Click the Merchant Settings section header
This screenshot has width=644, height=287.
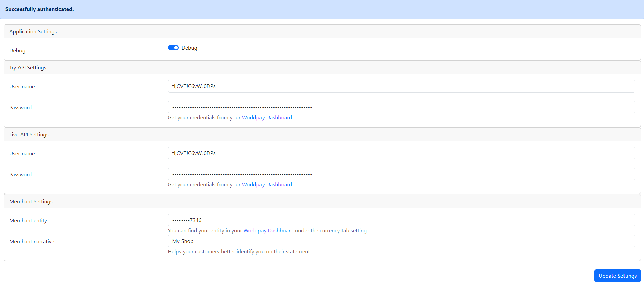click(31, 202)
